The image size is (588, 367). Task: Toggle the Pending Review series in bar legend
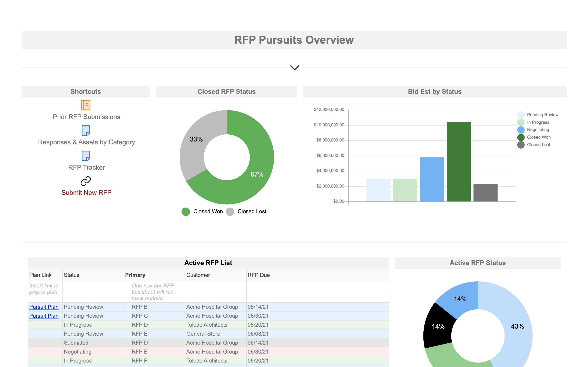(521, 115)
